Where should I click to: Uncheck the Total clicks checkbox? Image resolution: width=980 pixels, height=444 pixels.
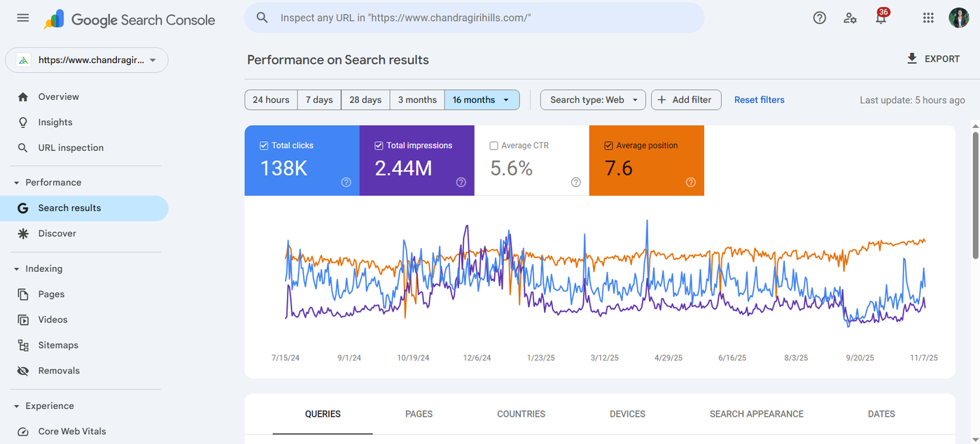click(x=264, y=145)
